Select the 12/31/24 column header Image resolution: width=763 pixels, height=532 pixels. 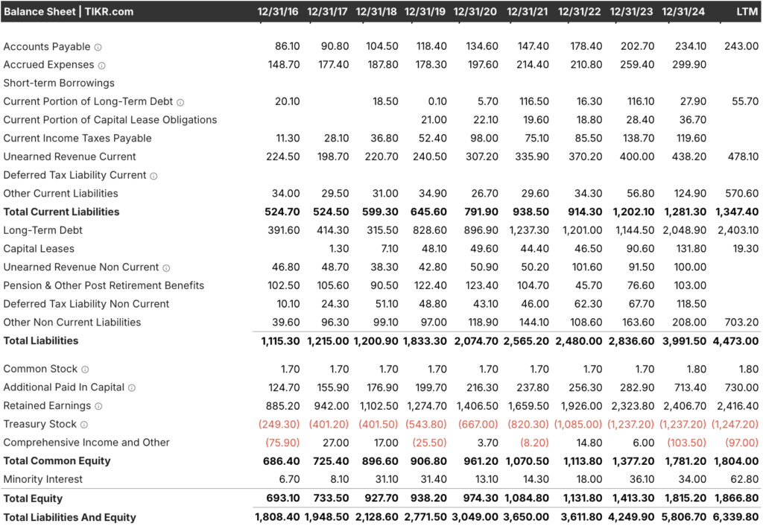tap(685, 12)
